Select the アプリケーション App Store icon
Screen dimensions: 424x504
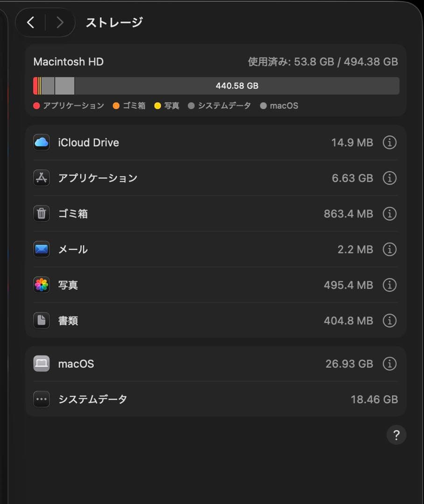tap(41, 178)
